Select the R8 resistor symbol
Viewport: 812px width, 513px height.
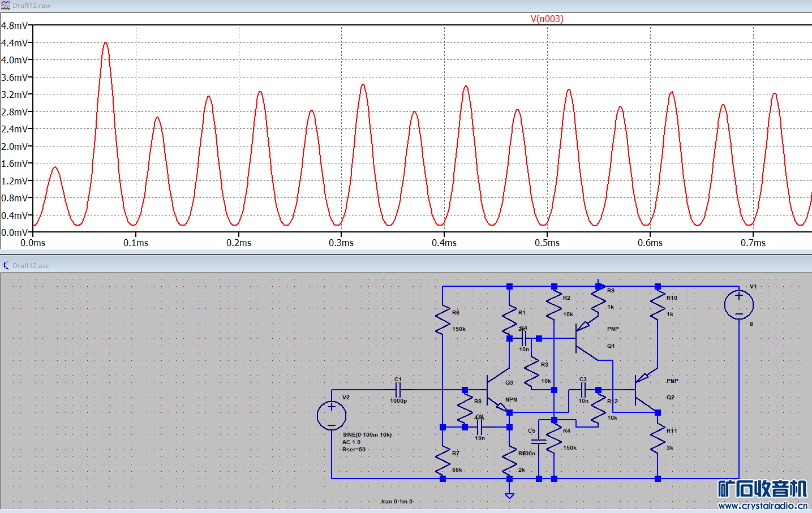(465, 408)
